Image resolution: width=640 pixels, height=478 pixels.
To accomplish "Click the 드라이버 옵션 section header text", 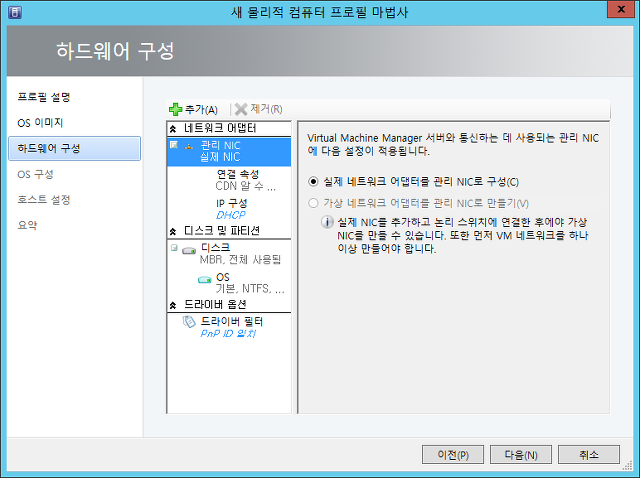I will tap(215, 304).
